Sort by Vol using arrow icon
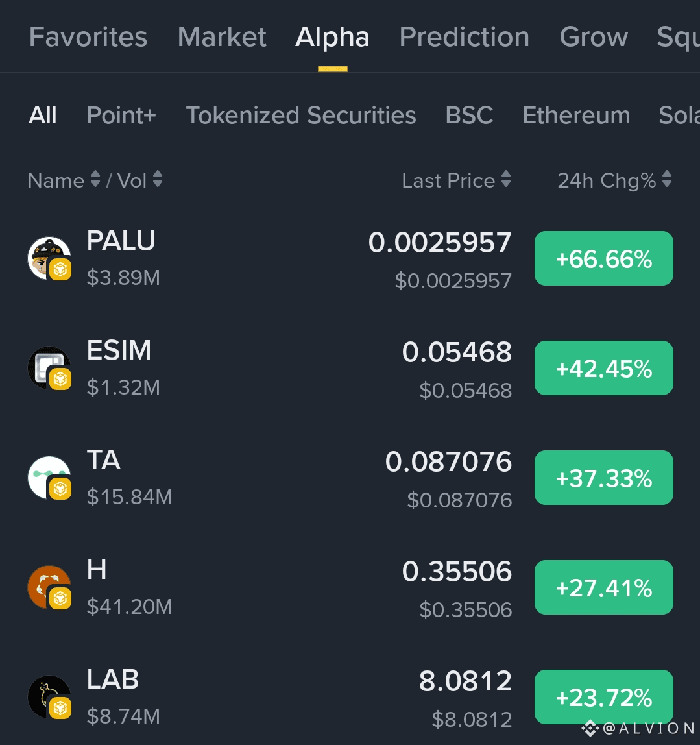 click(x=158, y=179)
